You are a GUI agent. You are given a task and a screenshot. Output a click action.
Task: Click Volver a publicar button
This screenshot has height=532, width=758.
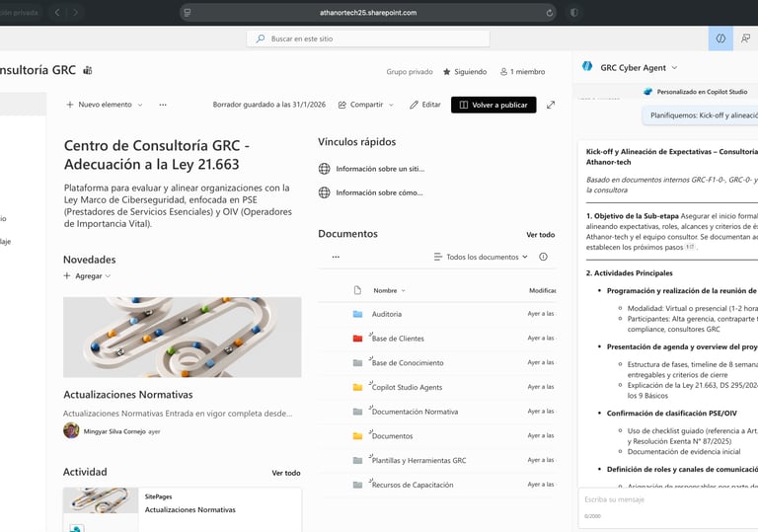(493, 105)
